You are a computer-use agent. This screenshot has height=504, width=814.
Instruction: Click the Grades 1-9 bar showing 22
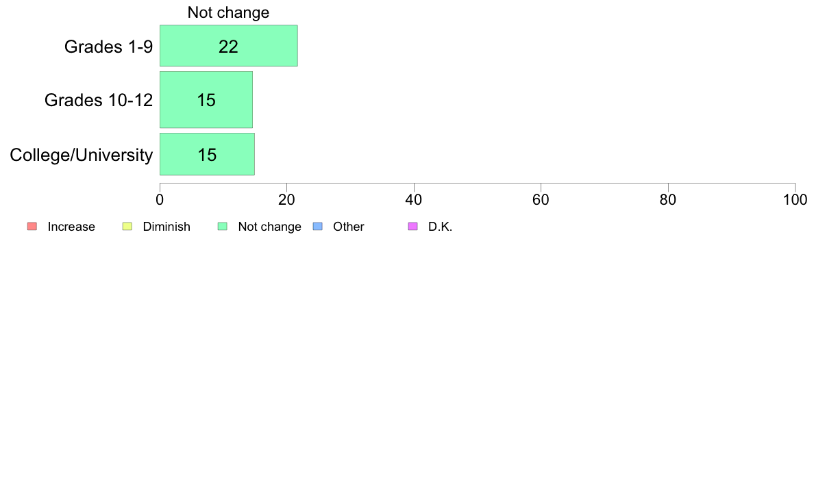click(228, 46)
